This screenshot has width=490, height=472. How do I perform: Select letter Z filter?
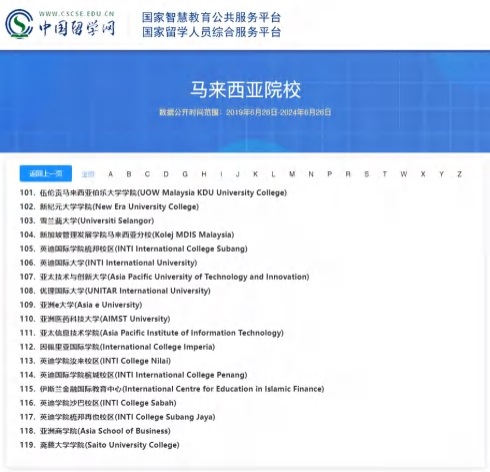point(459,174)
